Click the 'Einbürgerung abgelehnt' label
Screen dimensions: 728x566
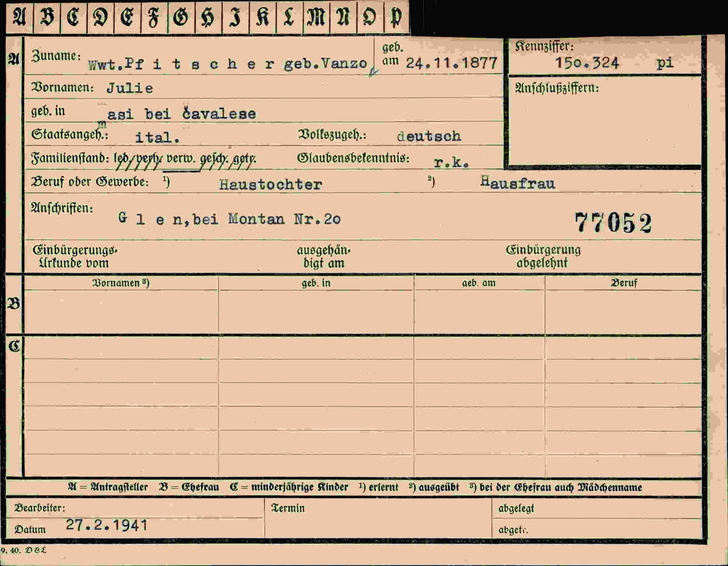point(543,256)
